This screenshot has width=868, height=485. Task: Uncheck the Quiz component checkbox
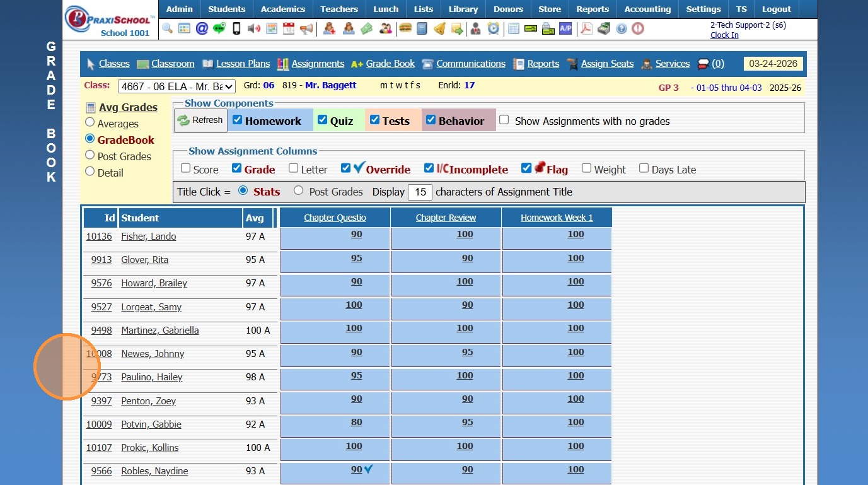pos(322,120)
